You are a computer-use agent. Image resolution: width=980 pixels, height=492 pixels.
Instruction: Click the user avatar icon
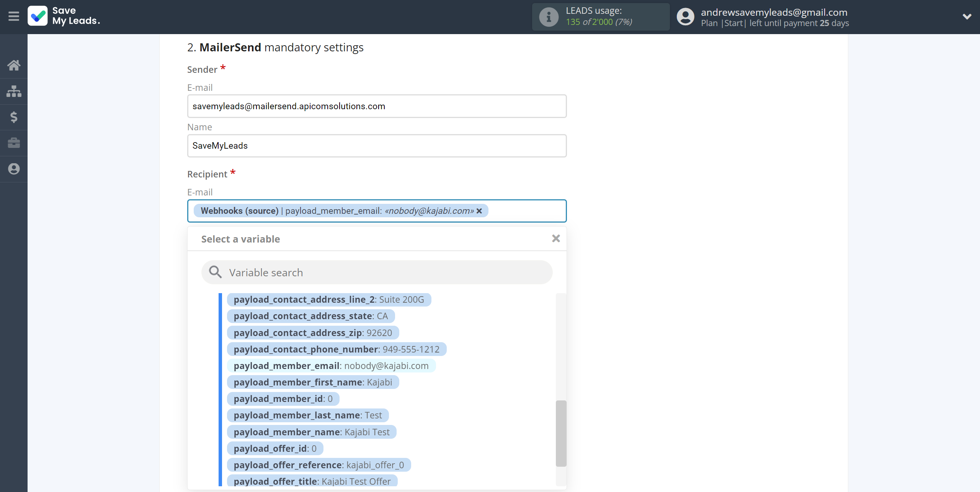point(685,17)
